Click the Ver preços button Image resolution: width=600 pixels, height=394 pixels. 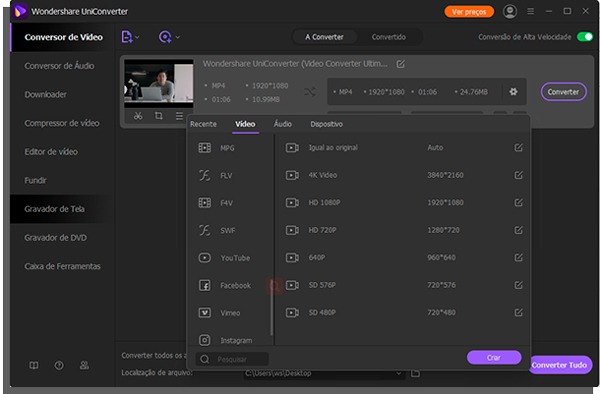point(469,12)
